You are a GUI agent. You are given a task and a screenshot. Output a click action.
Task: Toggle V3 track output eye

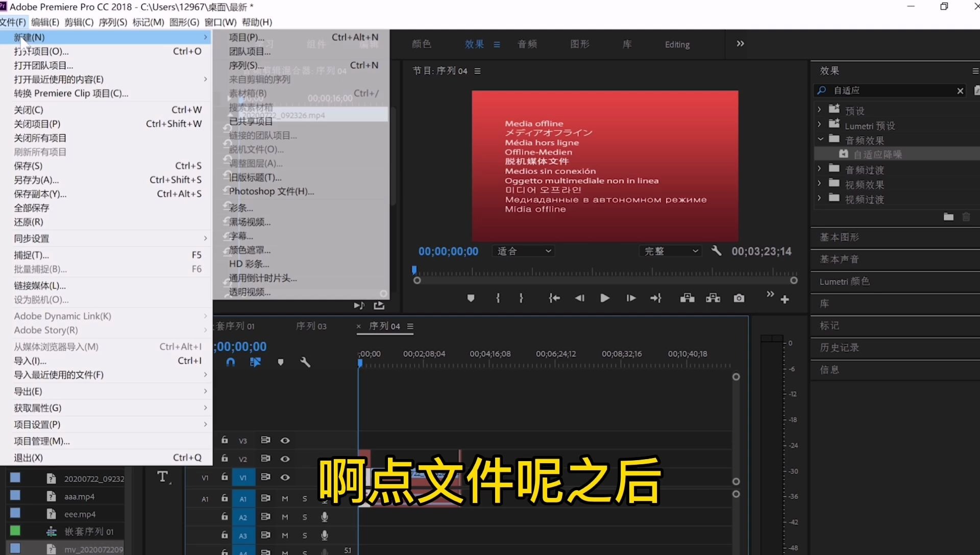pyautogui.click(x=285, y=440)
